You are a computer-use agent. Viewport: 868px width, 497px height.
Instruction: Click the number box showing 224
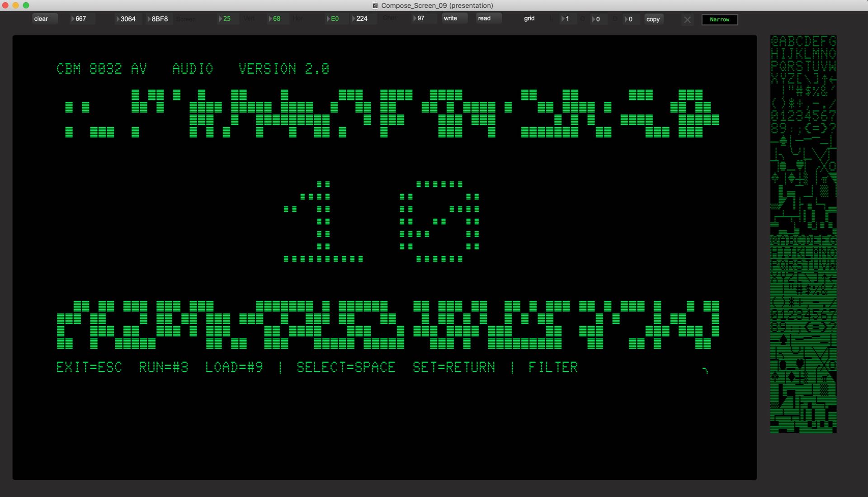(362, 19)
